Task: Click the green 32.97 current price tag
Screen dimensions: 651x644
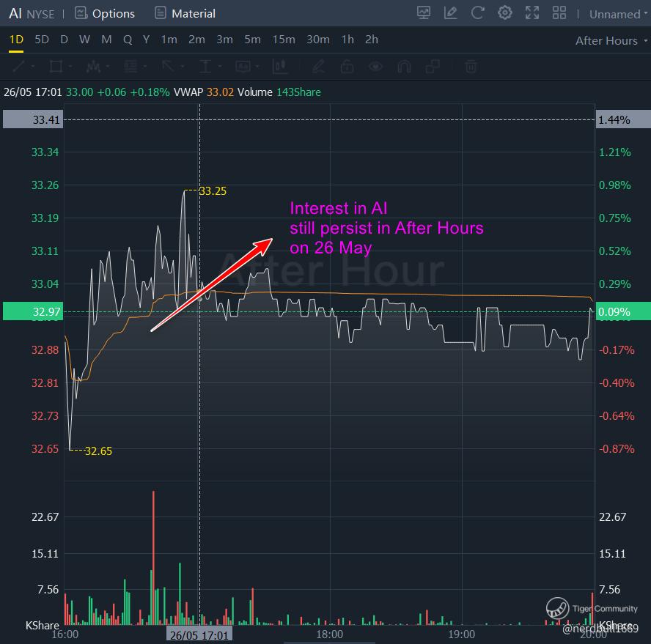Action: coord(33,311)
